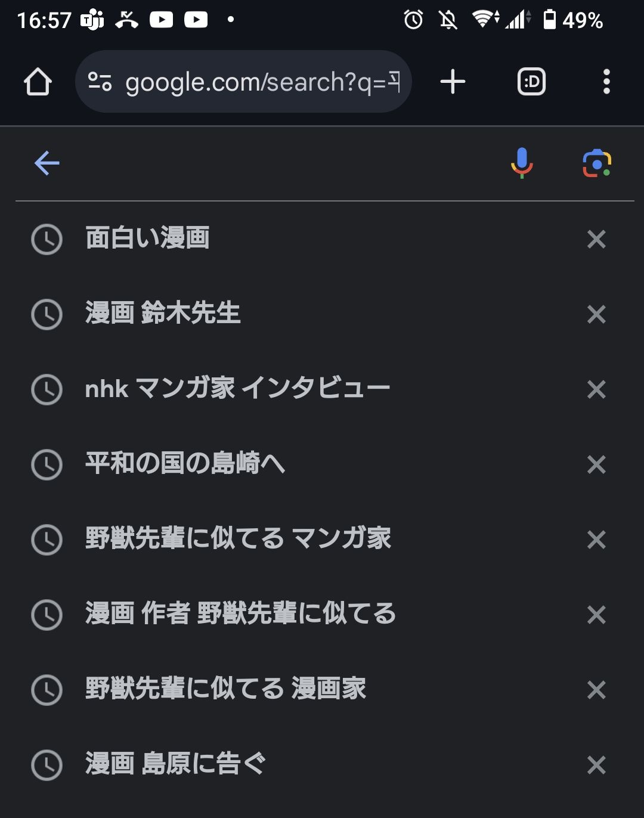Go back with the blue arrow
The image size is (644, 818).
point(47,163)
